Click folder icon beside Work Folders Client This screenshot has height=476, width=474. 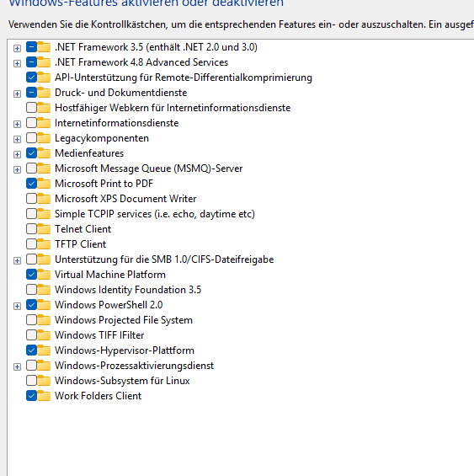tap(44, 396)
